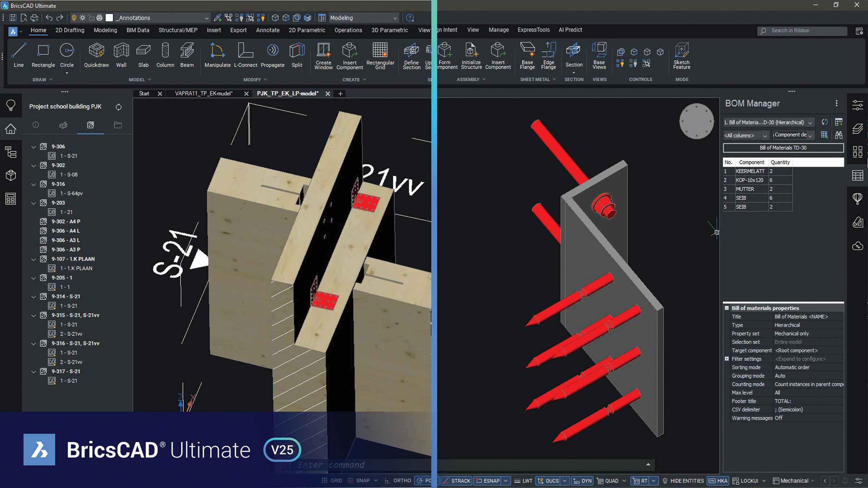Open the BIM Data ribbon tab

coord(137,30)
